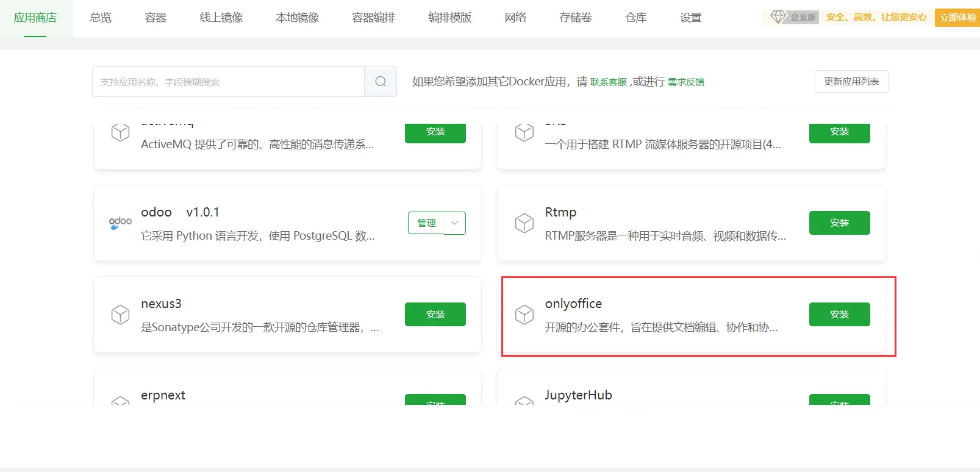
Task: Click the odoo app name
Action: 157,212
